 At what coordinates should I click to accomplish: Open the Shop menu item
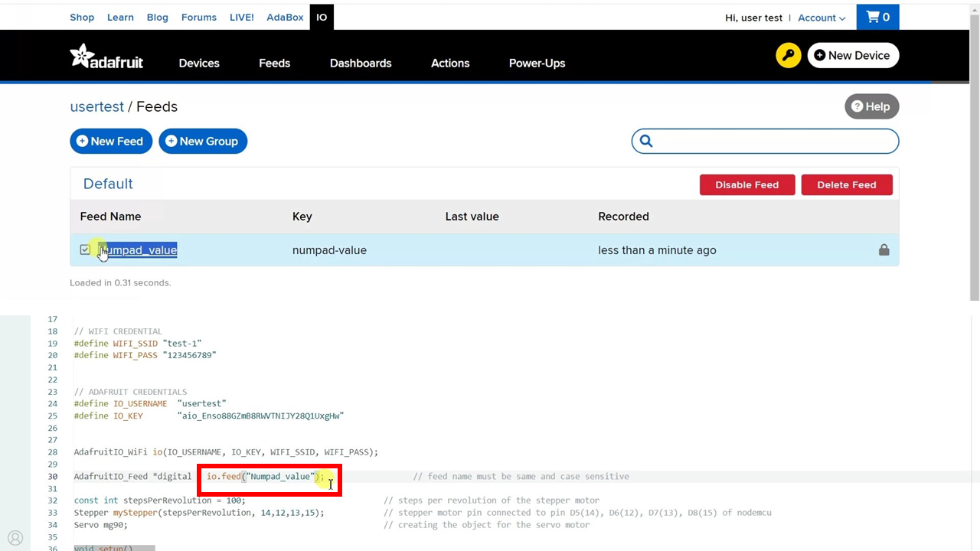pos(82,18)
